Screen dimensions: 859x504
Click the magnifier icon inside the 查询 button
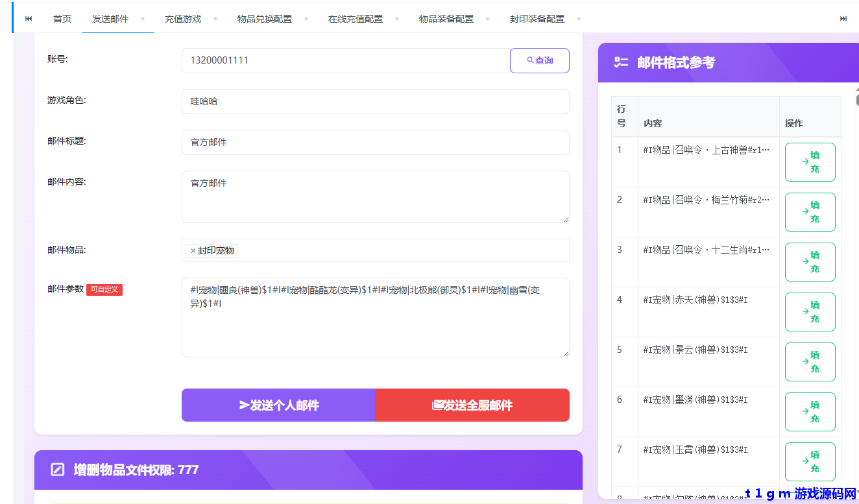[529, 60]
